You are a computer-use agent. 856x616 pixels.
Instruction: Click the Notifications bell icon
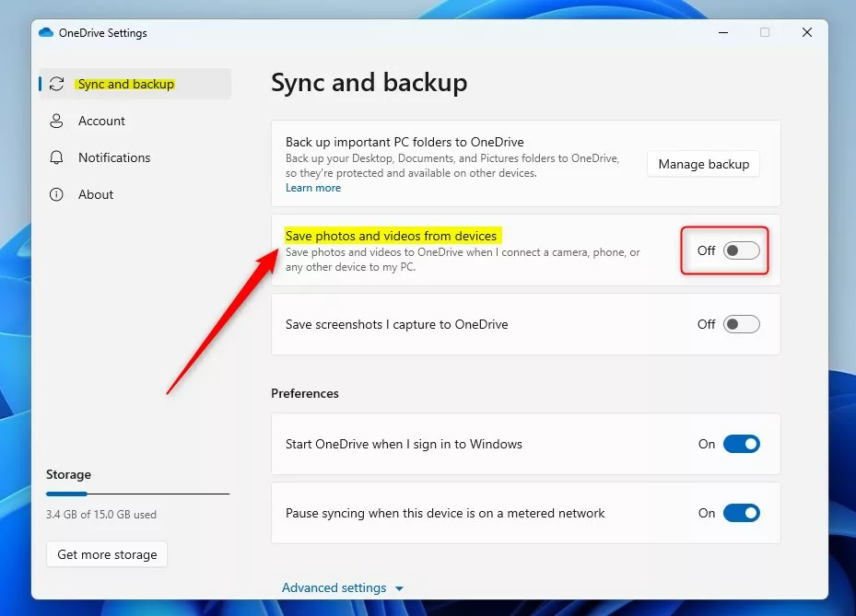(57, 157)
